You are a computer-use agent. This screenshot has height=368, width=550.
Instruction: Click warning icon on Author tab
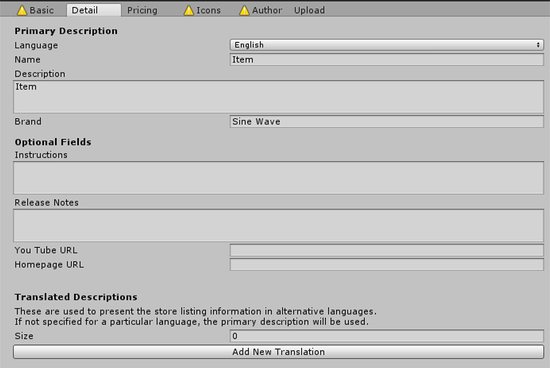pyautogui.click(x=244, y=10)
